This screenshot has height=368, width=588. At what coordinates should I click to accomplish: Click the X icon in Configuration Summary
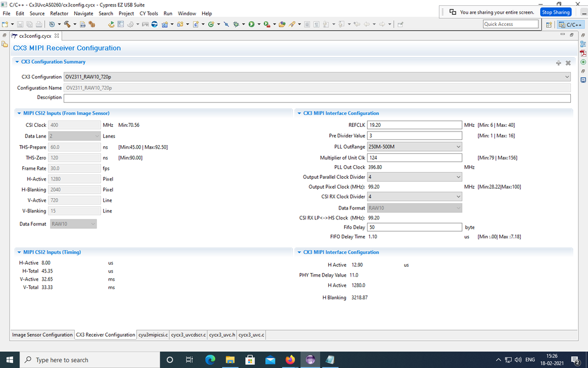(568, 63)
